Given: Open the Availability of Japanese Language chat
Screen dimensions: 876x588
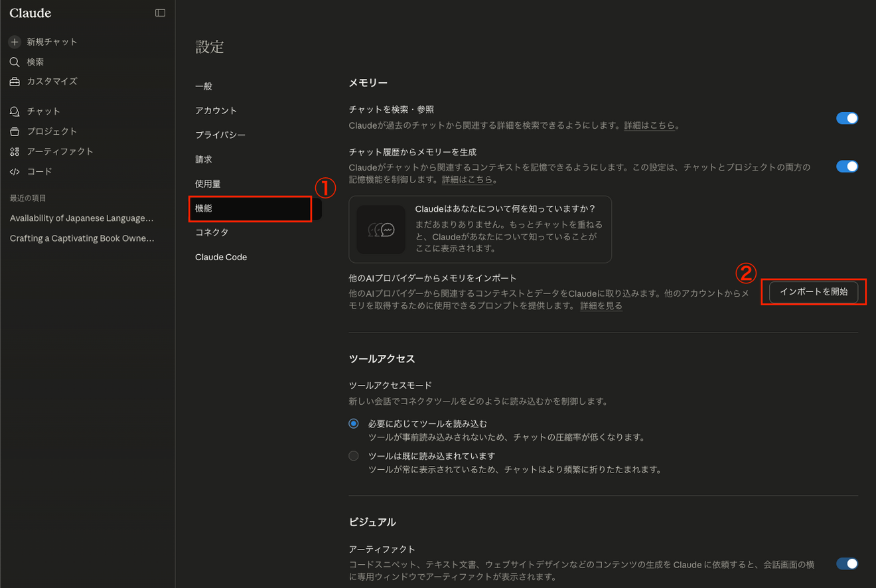Looking at the screenshot, I should pyautogui.click(x=81, y=218).
